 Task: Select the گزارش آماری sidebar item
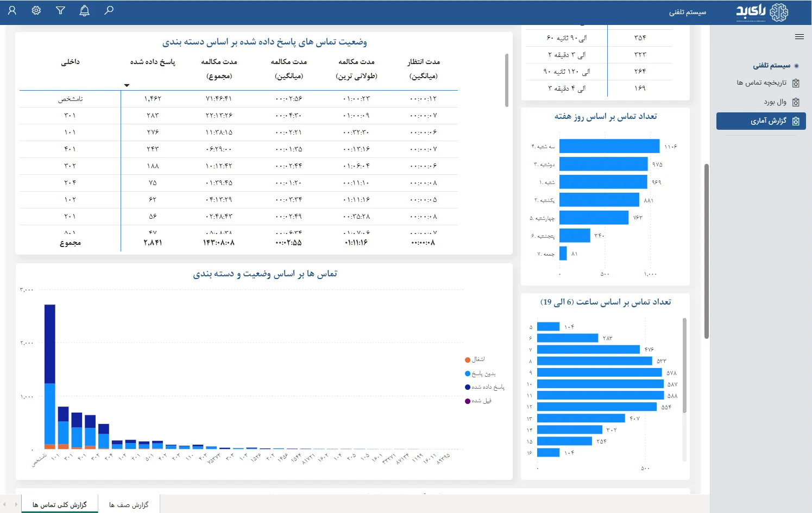click(x=761, y=121)
